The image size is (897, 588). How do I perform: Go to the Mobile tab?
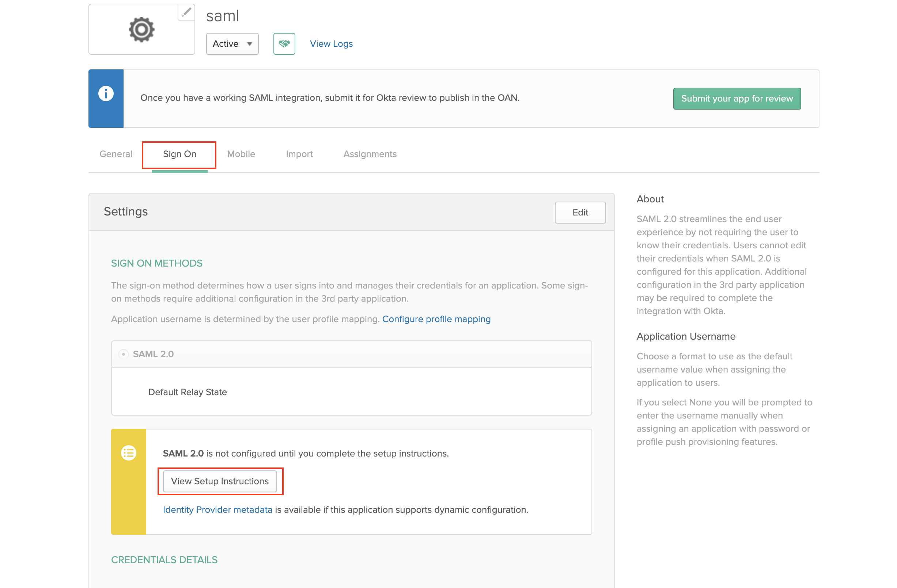[241, 154]
